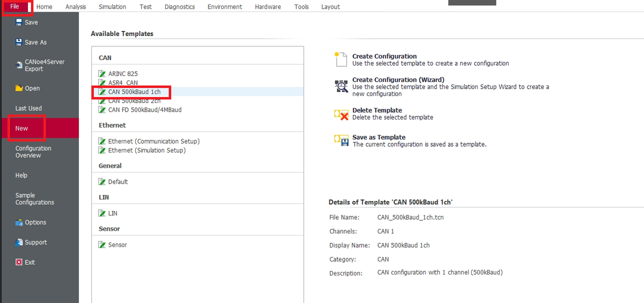Click the Options icon in sidebar
Screen dimensions: 644x303
click(19, 222)
